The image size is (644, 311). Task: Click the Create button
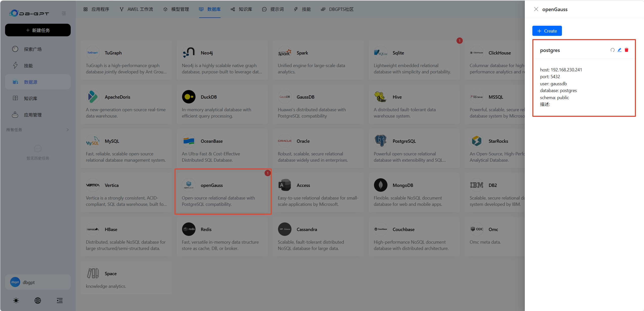point(547,31)
